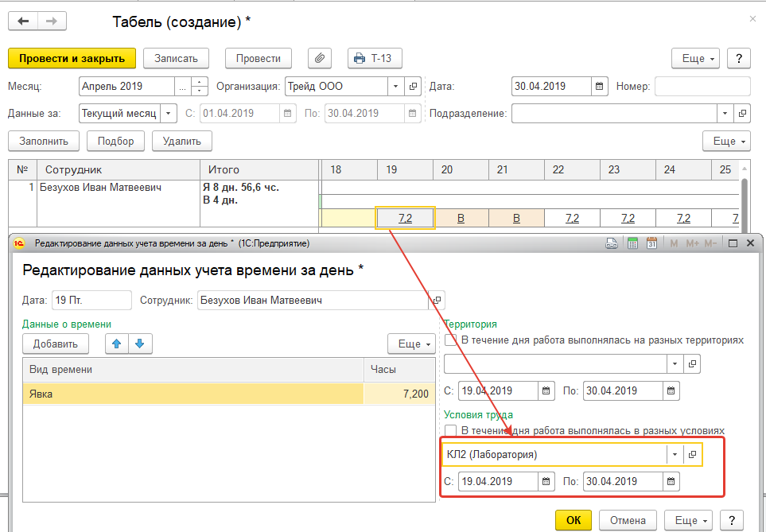This screenshot has height=532, width=766.
Task: Open the Еще menu in dialog footer
Action: [x=689, y=520]
